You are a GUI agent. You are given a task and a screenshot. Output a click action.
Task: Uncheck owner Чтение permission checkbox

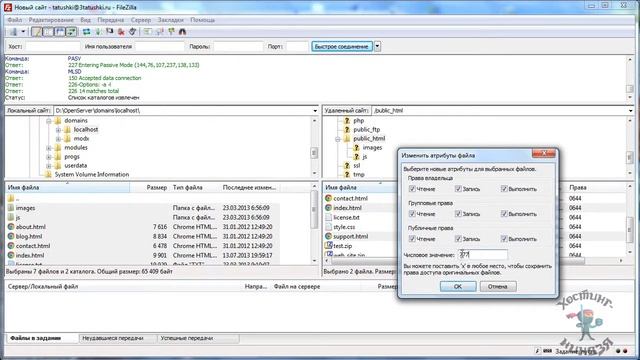tap(412, 189)
